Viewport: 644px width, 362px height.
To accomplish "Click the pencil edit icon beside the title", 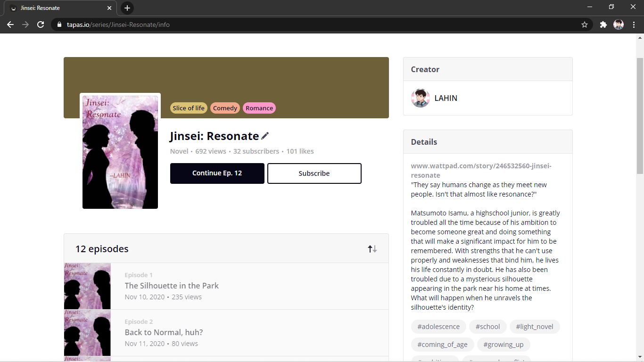I will [x=265, y=136].
